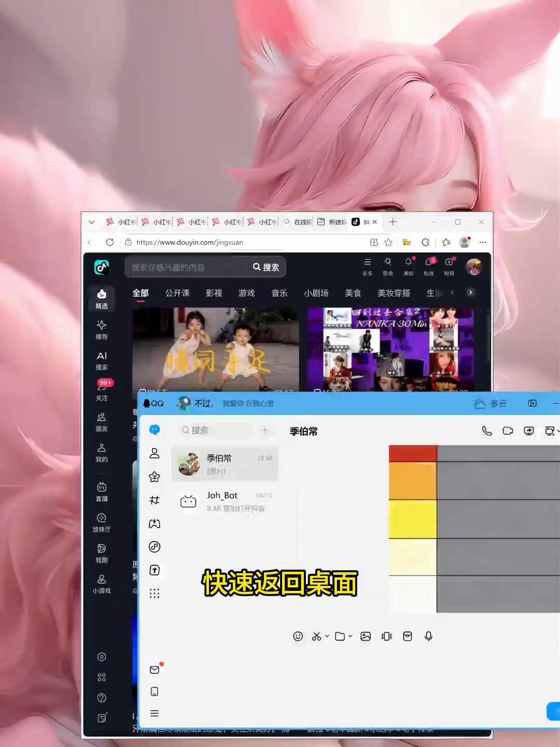Click the microphone voice message icon
The width and height of the screenshot is (560, 747).
[428, 637]
